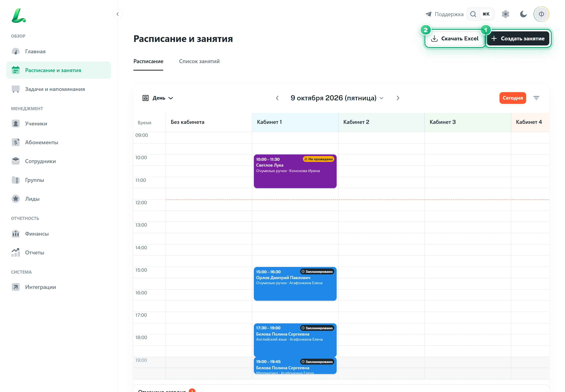Screen dimensions: 565x392
Task: Click the Кабинет 2 column header
Action: tap(381, 122)
